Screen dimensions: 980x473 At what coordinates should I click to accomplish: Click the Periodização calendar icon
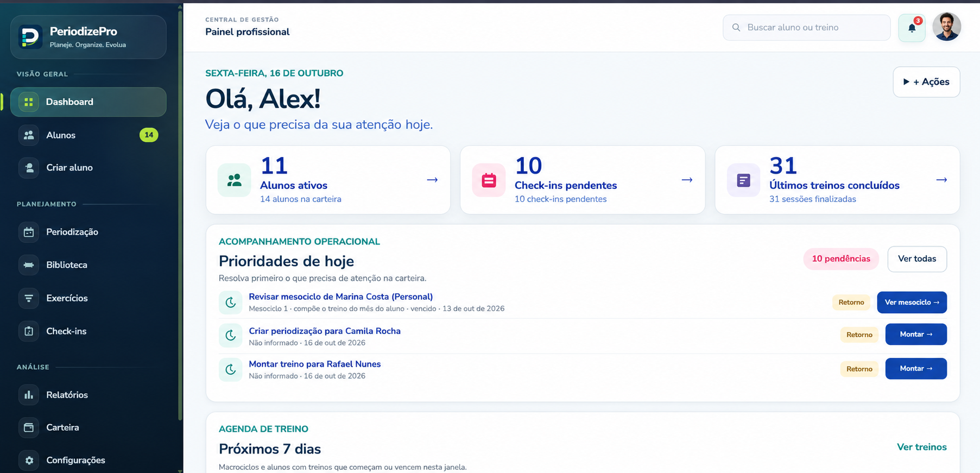[29, 232]
